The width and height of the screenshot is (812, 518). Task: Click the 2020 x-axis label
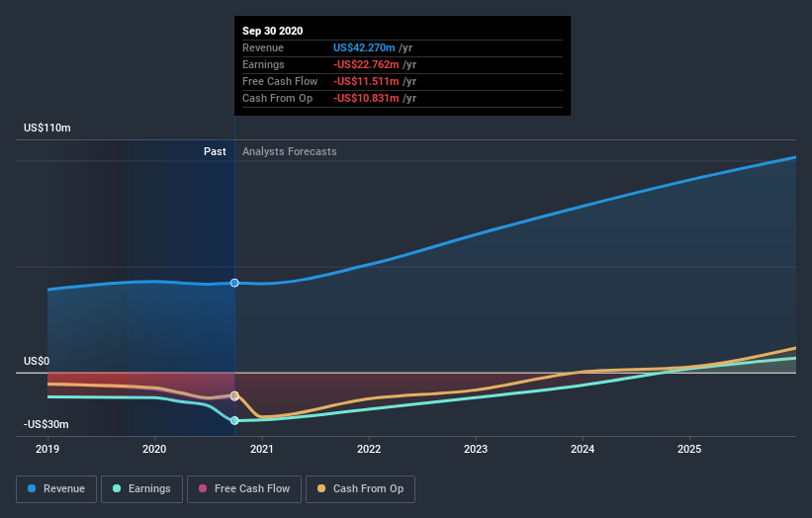pyautogui.click(x=154, y=449)
